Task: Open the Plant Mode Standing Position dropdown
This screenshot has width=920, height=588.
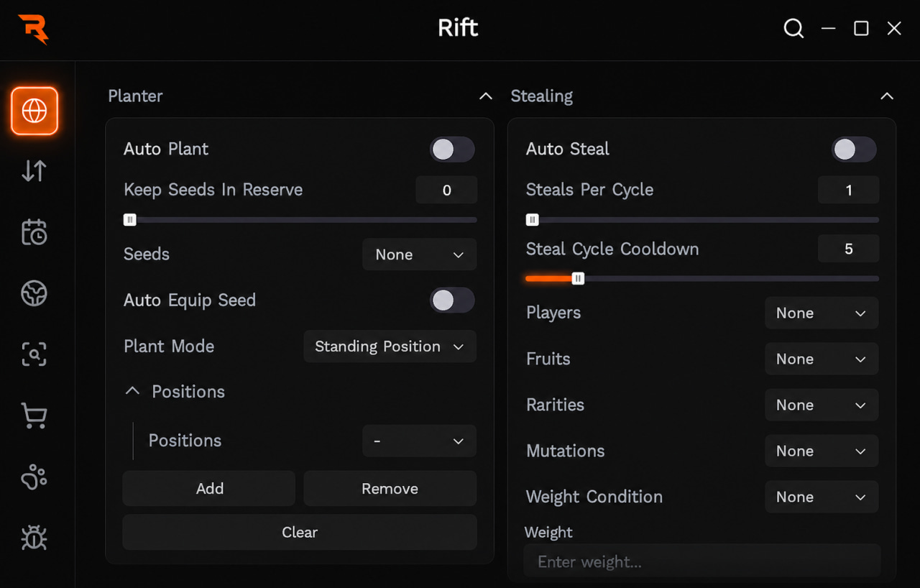Action: (390, 346)
